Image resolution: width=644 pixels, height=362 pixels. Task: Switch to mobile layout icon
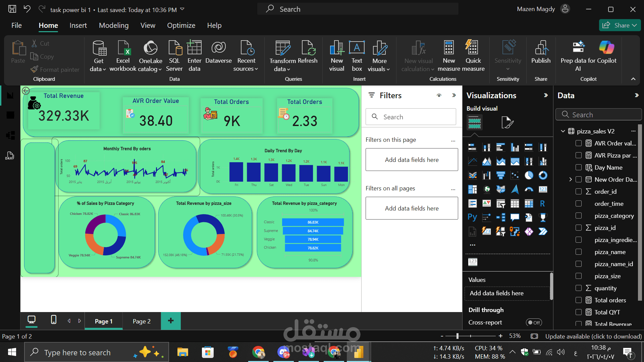[x=54, y=320]
